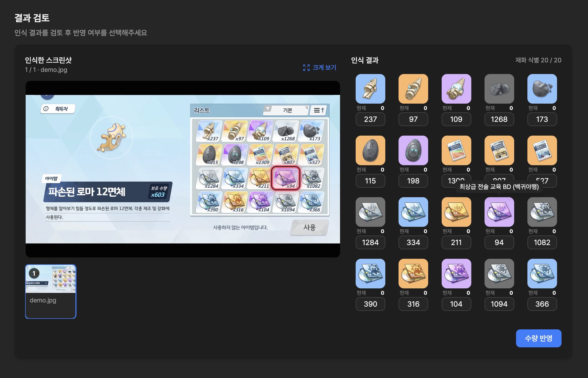Click the recognized screenshot preview image

coord(183,169)
